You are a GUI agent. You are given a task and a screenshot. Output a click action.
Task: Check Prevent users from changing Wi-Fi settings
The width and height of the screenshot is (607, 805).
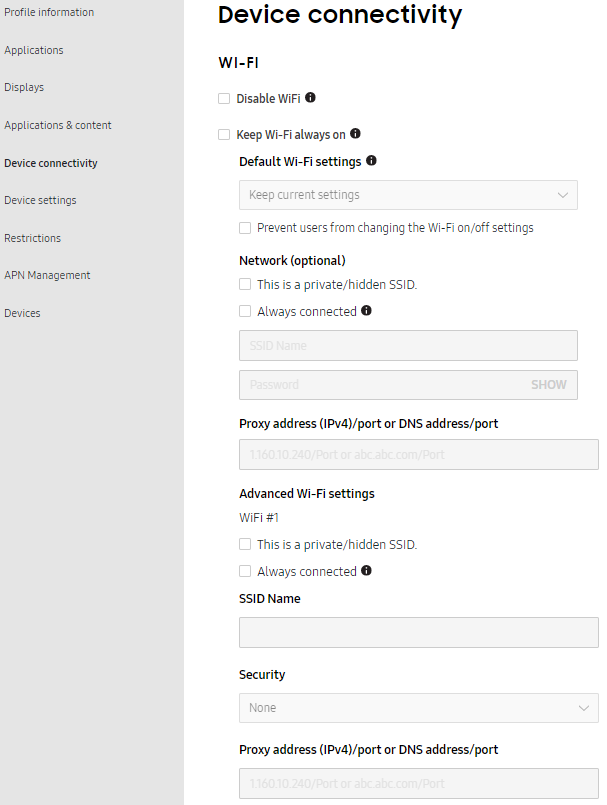pyautogui.click(x=245, y=228)
